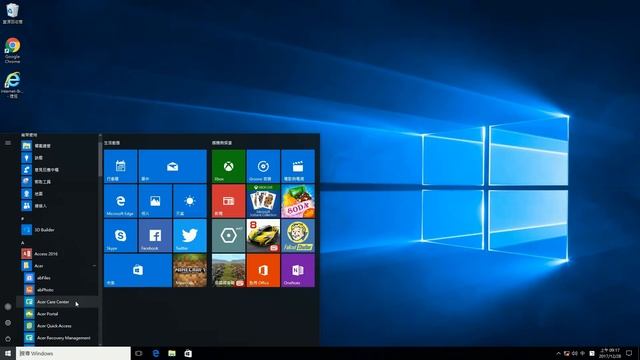The height and width of the screenshot is (360, 640).
Task: Launch Acer Portal
Action: (57, 314)
